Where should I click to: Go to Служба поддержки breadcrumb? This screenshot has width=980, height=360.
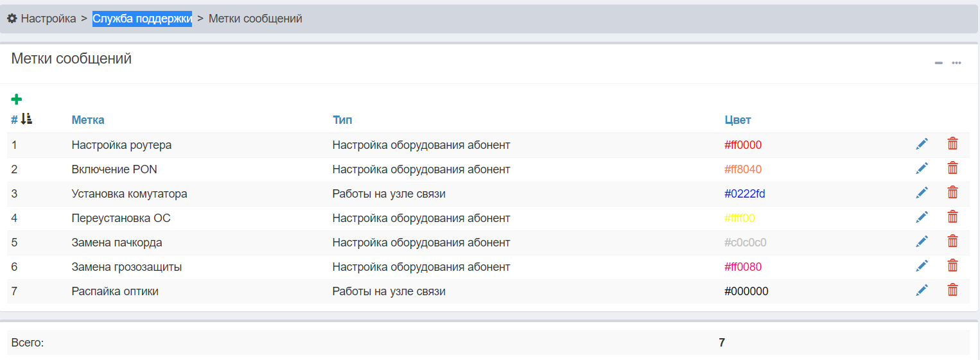142,19
